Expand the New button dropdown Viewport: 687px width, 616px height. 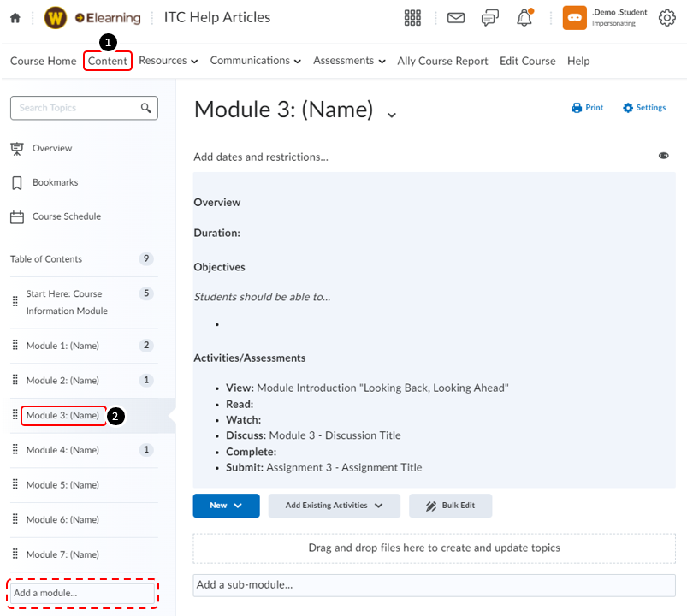coord(226,506)
